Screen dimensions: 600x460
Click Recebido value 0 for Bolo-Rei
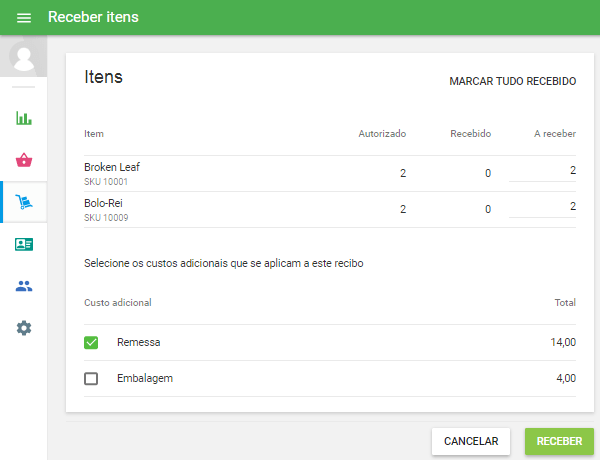[488, 209]
